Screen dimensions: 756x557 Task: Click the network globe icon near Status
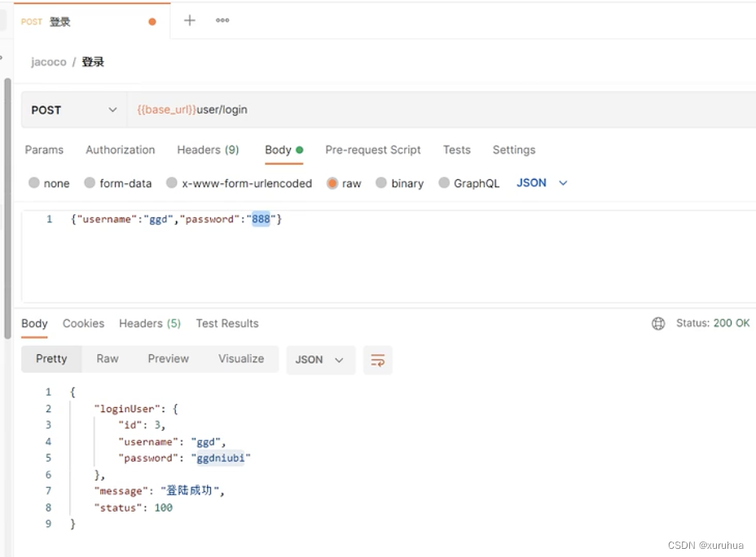pos(658,323)
